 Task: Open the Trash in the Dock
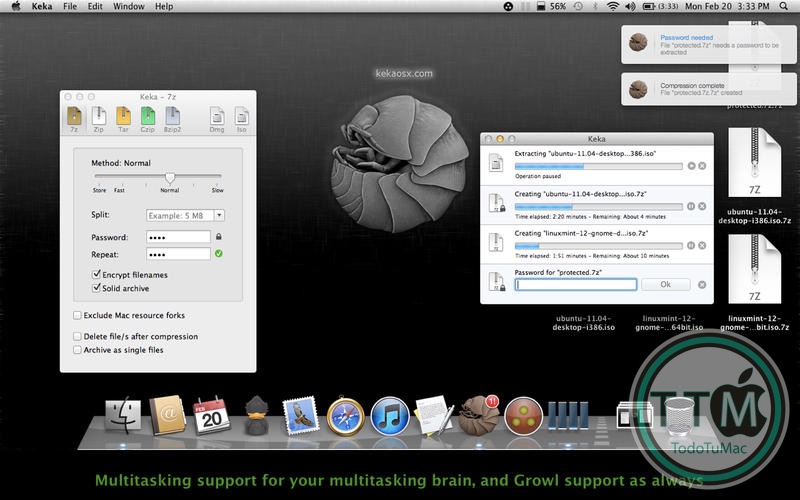coord(679,416)
